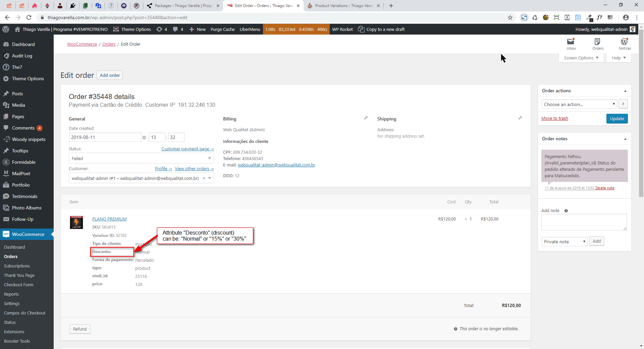The image size is (644, 349).
Task: Go back using the browser back arrow
Action: pyautogui.click(x=7, y=17)
